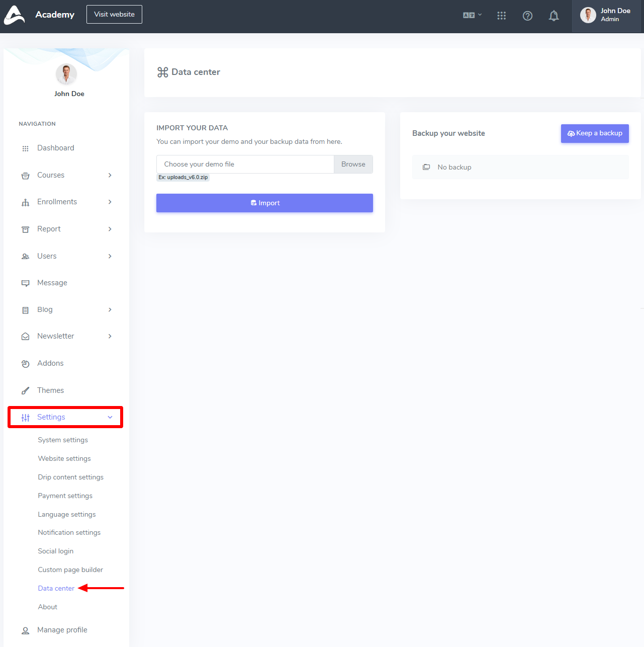The image size is (644, 647).
Task: Click the Message chat icon
Action: 25,283
